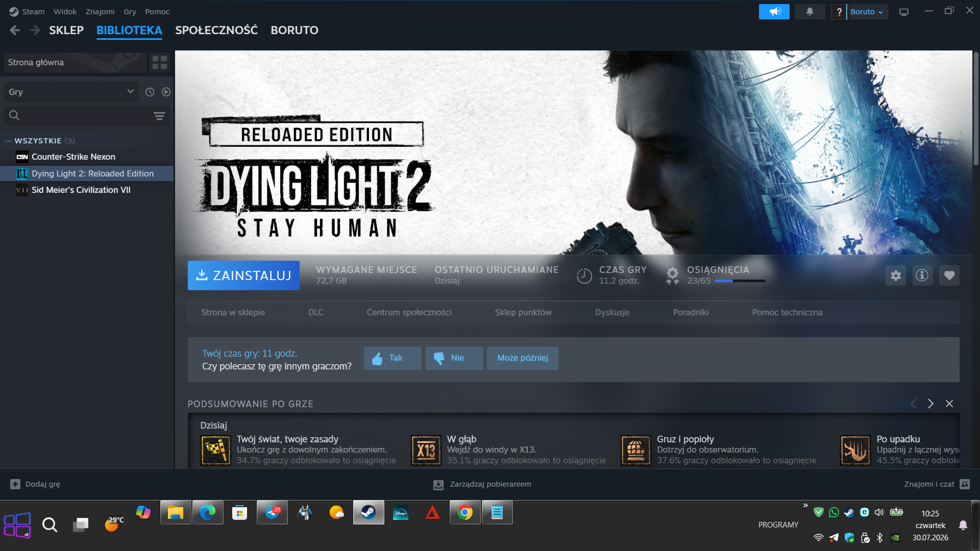
Task: Select Dying Light 2: Reloaded Edition entry
Action: tap(87, 173)
